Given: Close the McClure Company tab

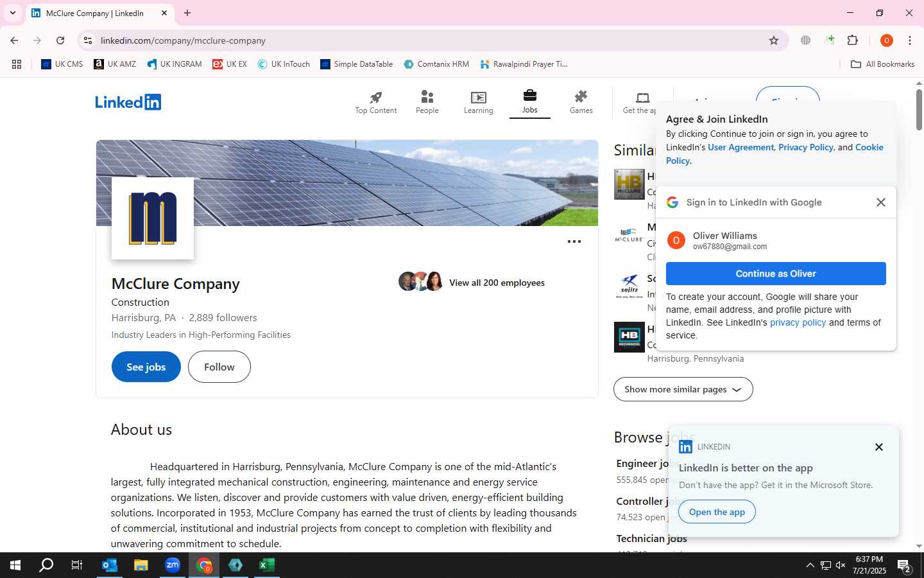Looking at the screenshot, I should click(164, 13).
